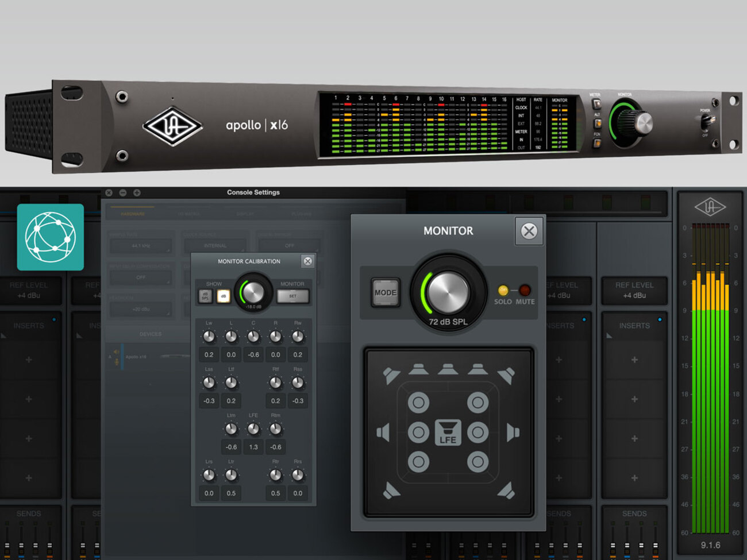
Task: Toggle the center speaker icon in Monitor panel
Action: click(x=448, y=369)
